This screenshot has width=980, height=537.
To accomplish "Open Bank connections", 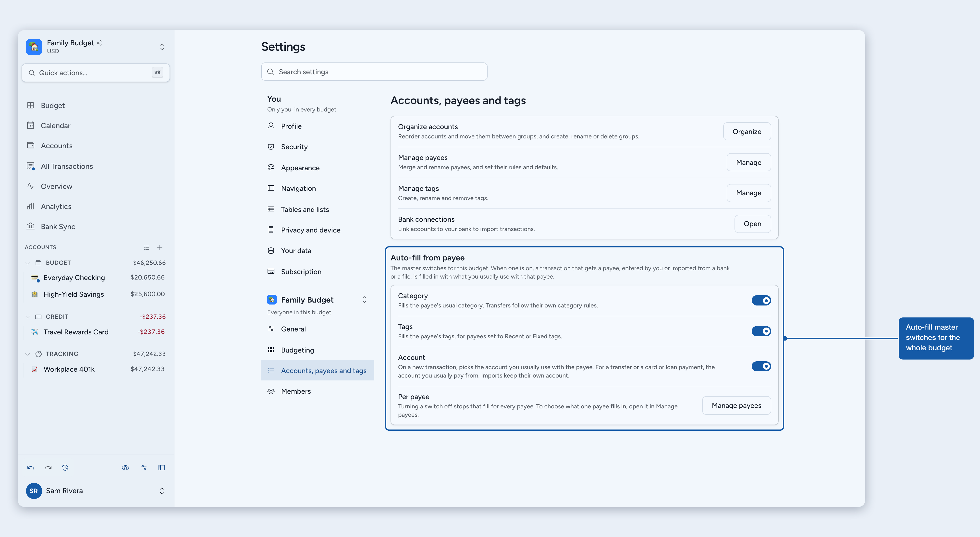I will (x=752, y=224).
